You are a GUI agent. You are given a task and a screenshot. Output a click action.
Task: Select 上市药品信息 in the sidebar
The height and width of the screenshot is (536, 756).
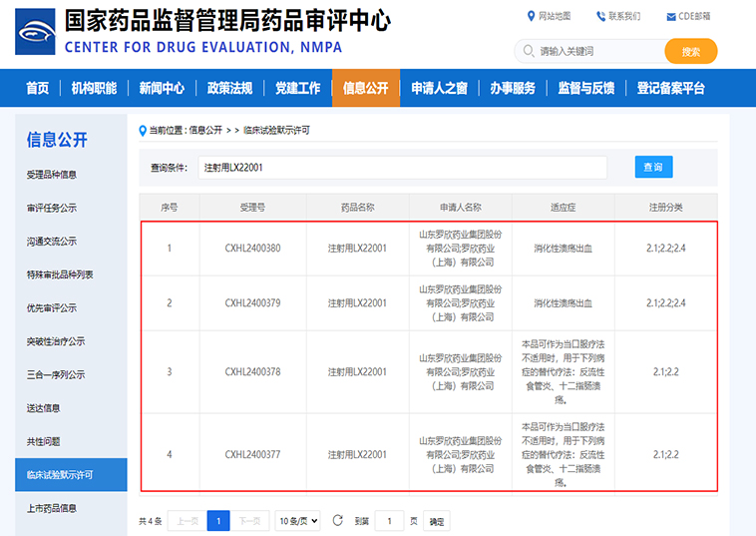52,508
